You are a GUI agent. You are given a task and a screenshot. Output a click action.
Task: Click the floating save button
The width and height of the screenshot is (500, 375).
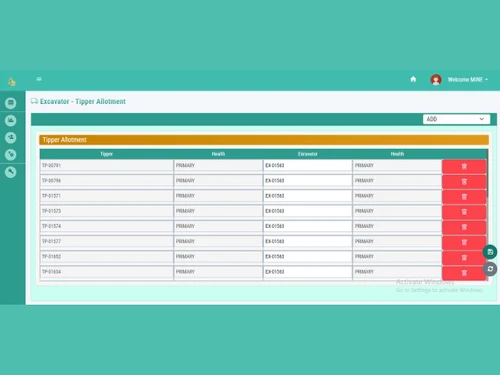click(490, 252)
